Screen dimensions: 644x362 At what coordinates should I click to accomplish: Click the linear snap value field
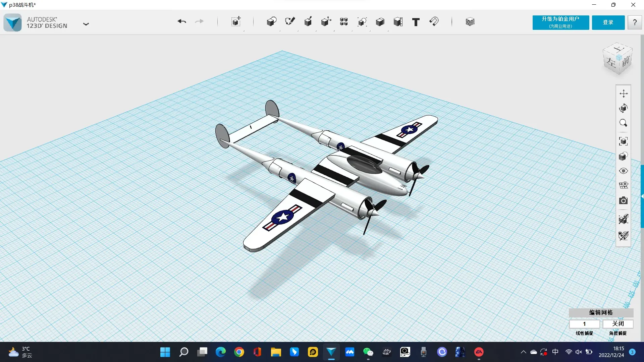[584, 324]
